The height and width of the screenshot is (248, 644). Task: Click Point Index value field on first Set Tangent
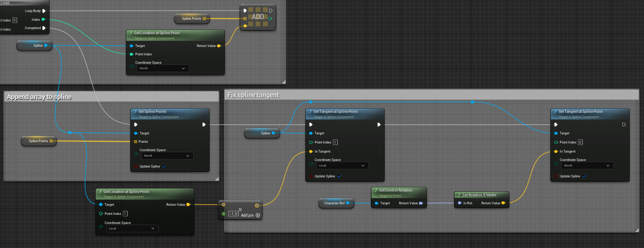335,142
